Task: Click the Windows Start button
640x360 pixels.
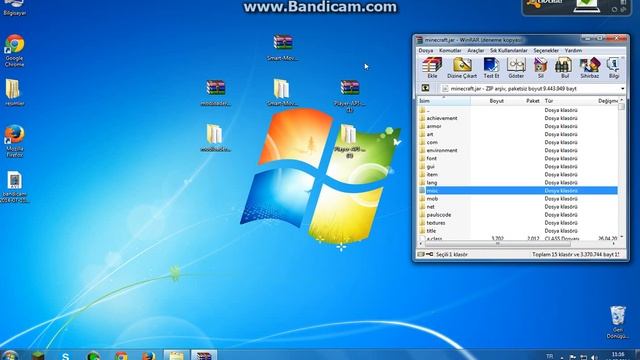Action: pyautogui.click(x=10, y=355)
